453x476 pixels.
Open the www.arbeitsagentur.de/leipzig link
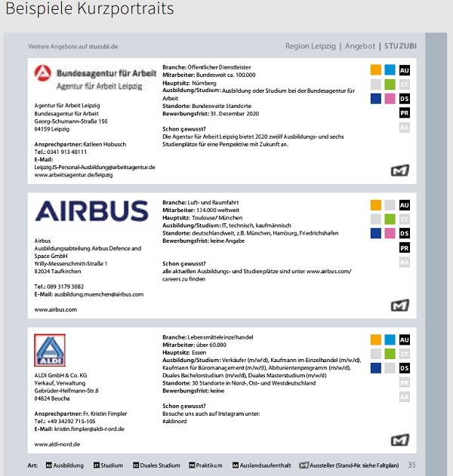click(x=73, y=175)
